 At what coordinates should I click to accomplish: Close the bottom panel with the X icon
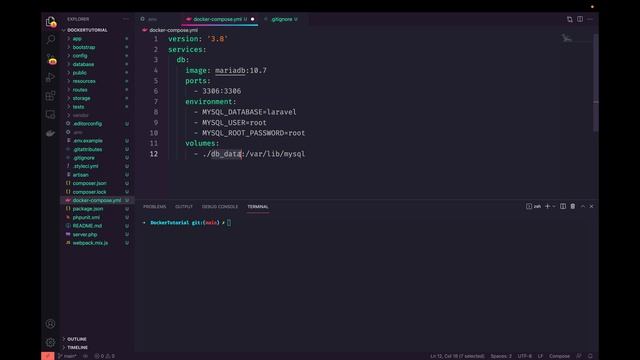[591, 207]
